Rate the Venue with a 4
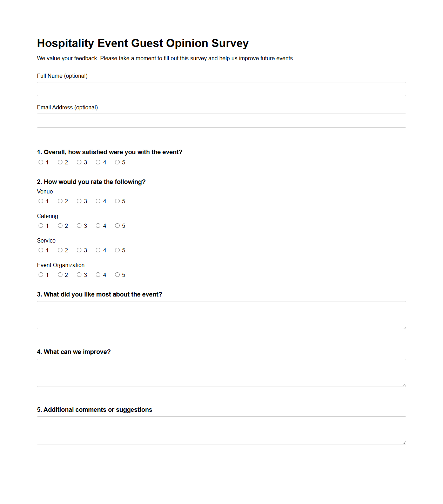This screenshot has width=443, height=504. tap(98, 201)
